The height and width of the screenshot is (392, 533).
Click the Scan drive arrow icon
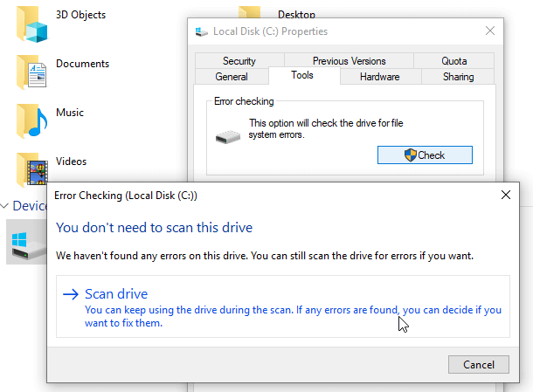[x=71, y=294]
